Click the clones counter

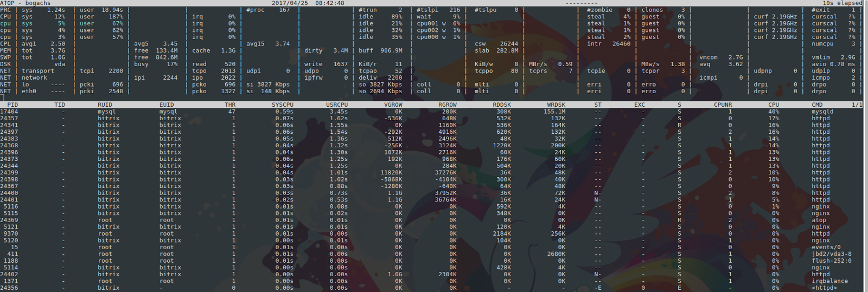pos(663,10)
